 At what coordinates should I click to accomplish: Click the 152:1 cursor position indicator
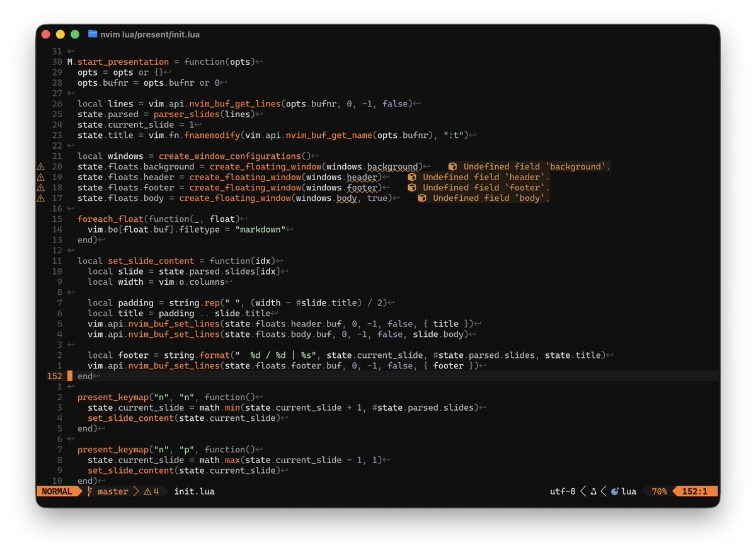tap(696, 491)
